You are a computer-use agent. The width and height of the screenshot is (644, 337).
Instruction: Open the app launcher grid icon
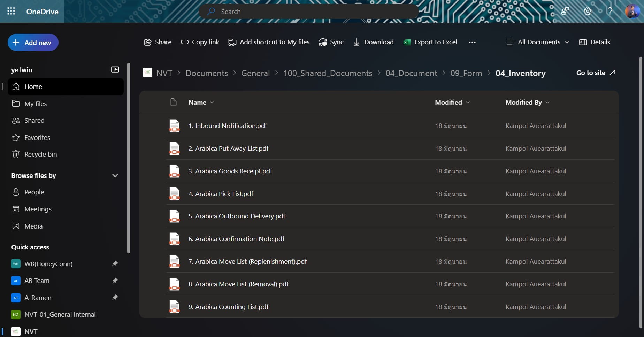click(11, 12)
